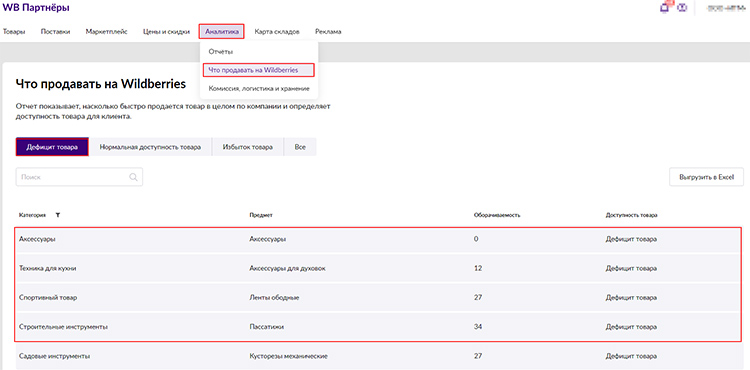Screen dimensions: 750x370
Task: Select the Садовые инструменты cell
Action: click(x=55, y=357)
